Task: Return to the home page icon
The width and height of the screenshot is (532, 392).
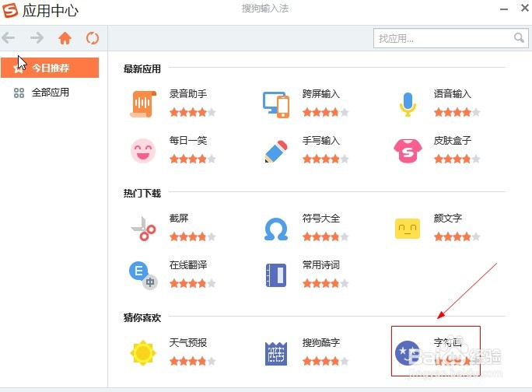Action: tap(65, 38)
